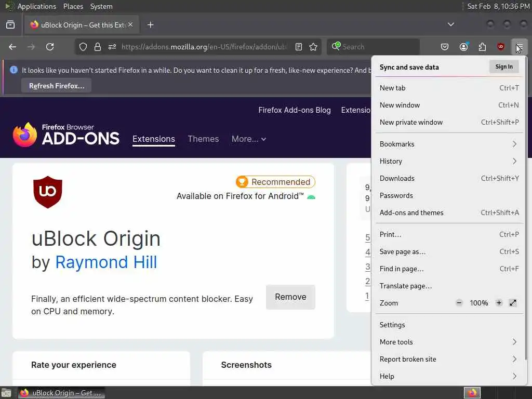Switch to Themes nav tab
The height and width of the screenshot is (399, 532).
(x=203, y=139)
